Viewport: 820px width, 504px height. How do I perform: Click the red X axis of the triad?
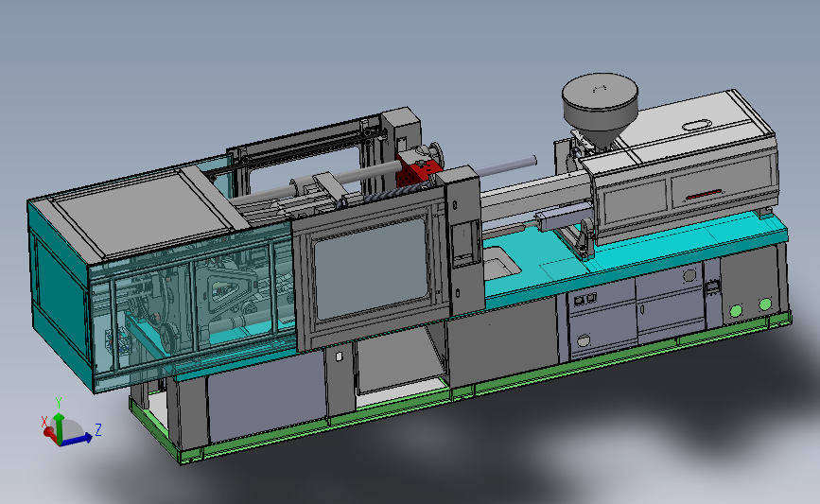(x=50, y=432)
